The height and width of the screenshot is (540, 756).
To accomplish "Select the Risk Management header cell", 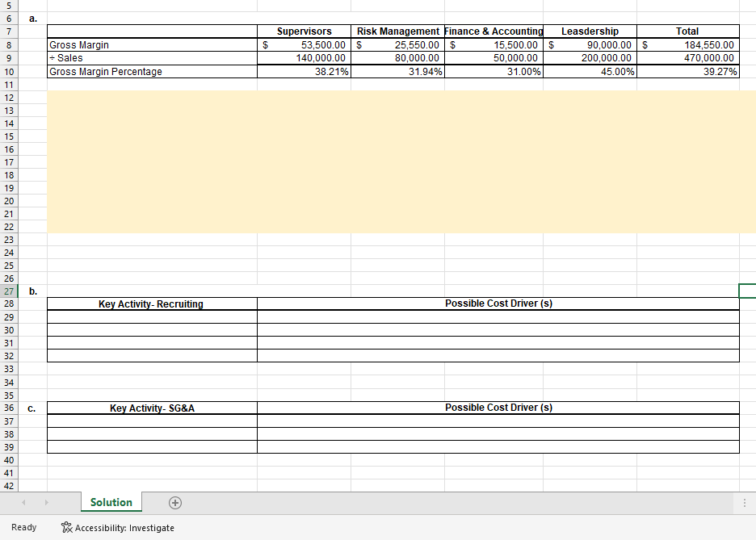I will 397,31.
